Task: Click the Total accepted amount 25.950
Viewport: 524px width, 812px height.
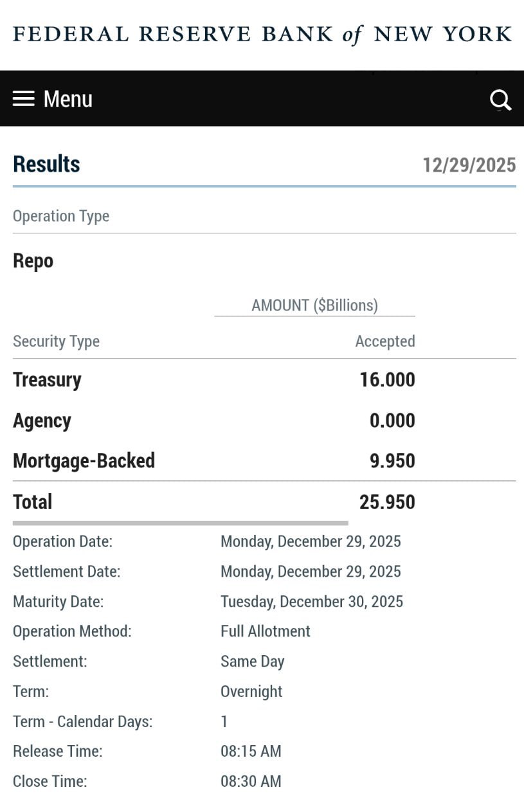Action: [x=387, y=502]
